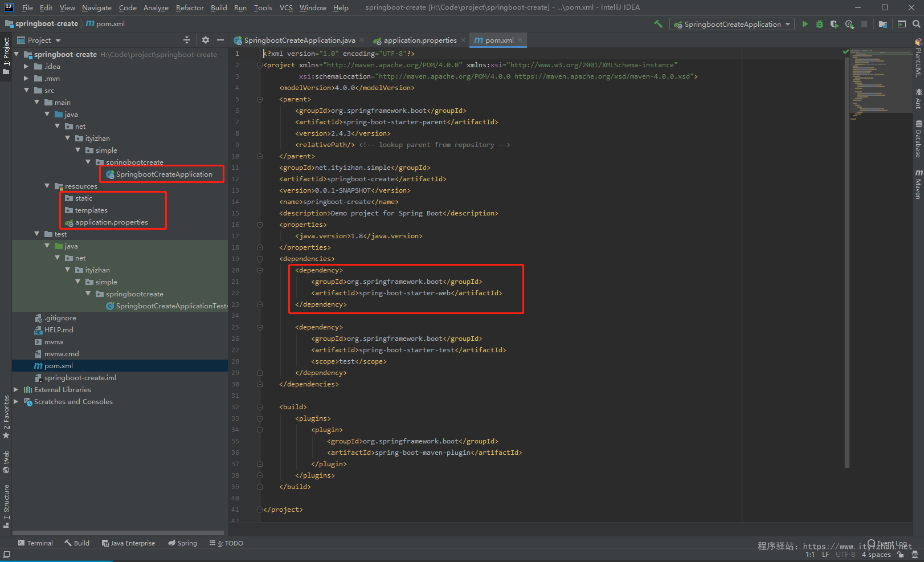
Task: Expand the .idea folder
Action: [26, 67]
